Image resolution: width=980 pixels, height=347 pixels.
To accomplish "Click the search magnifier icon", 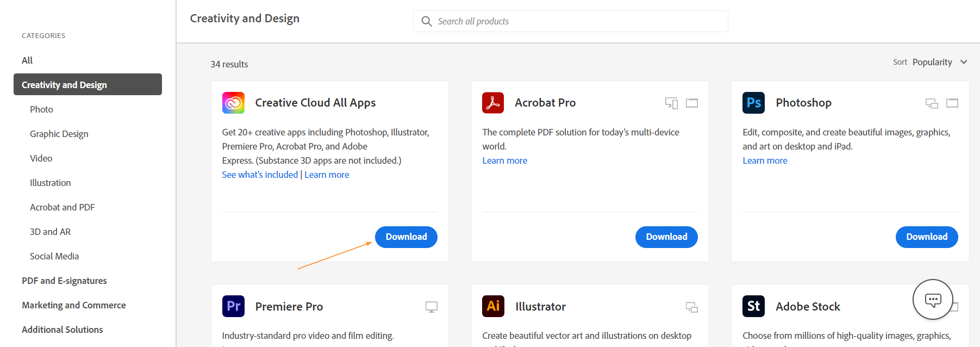I will [427, 21].
